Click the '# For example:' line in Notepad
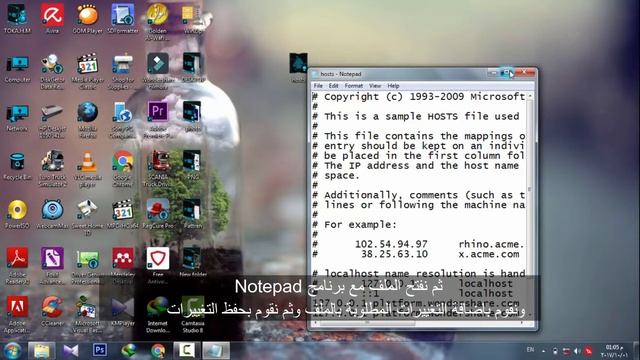640x360 pixels. tap(354, 224)
